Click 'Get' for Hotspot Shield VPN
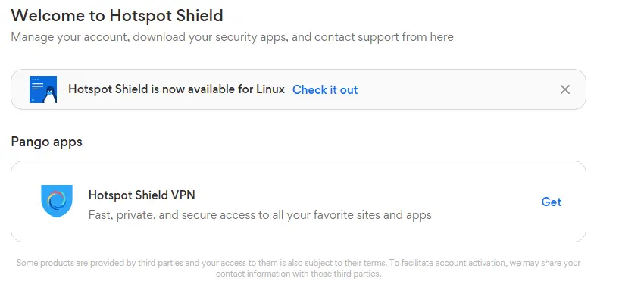The width and height of the screenshot is (644, 294). [x=551, y=202]
